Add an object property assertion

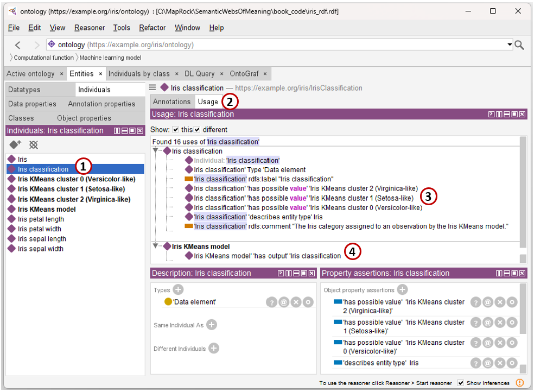402,290
